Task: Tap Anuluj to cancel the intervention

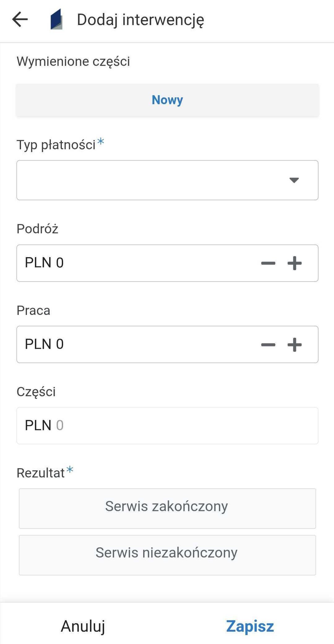Action: [x=83, y=626]
